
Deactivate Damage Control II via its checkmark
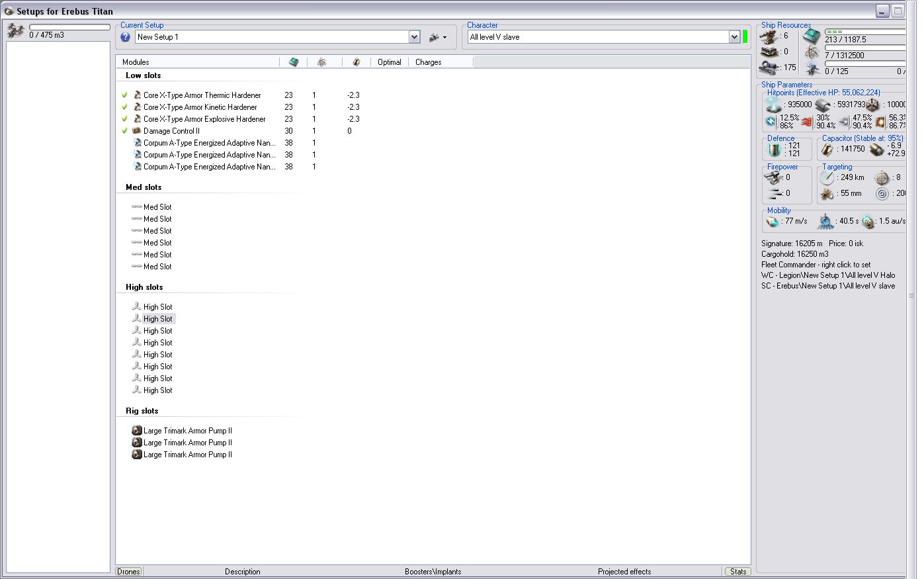click(124, 131)
